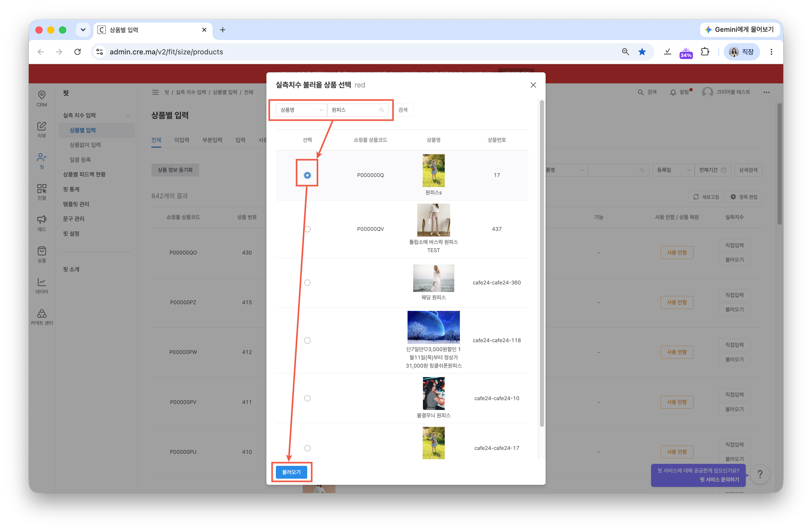
Task: Click the help question mark button
Action: click(760, 474)
